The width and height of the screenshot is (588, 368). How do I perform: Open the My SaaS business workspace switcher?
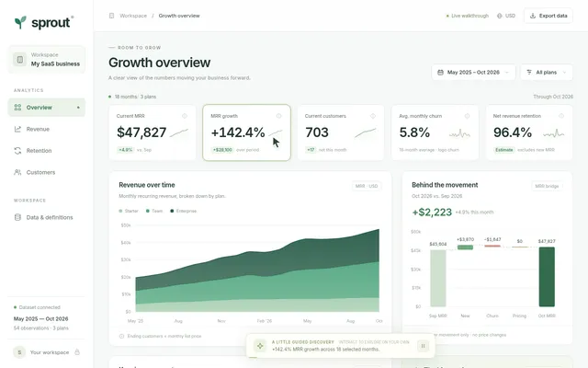coord(47,59)
